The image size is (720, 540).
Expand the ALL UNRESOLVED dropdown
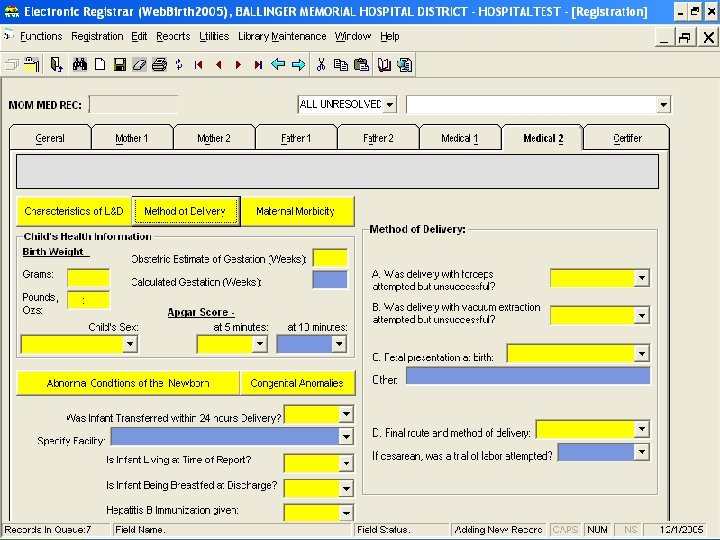click(x=389, y=104)
